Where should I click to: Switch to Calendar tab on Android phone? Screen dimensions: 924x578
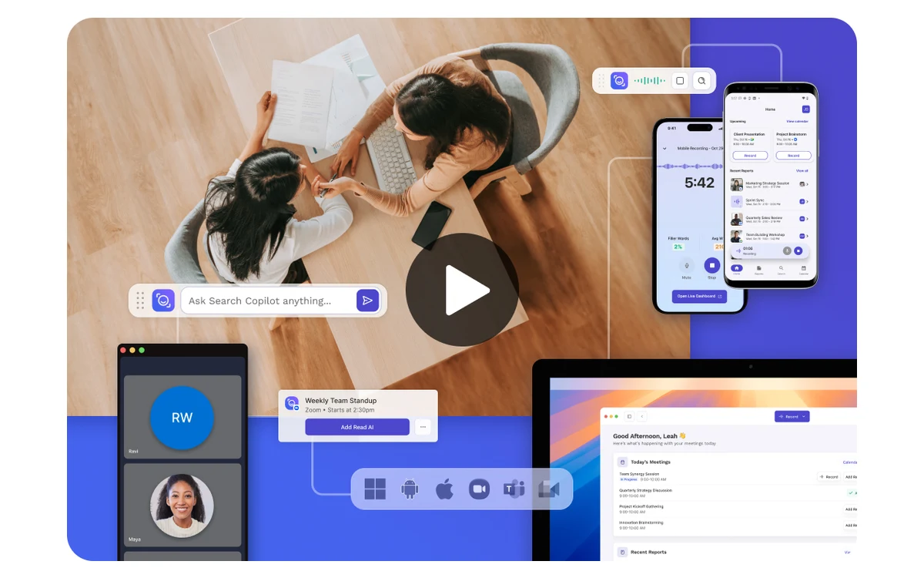pyautogui.click(x=804, y=270)
